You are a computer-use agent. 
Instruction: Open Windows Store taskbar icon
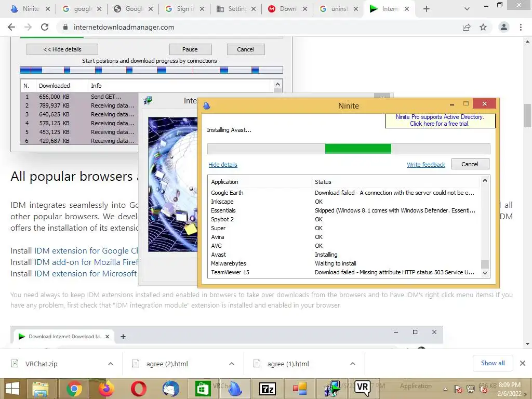(203, 389)
